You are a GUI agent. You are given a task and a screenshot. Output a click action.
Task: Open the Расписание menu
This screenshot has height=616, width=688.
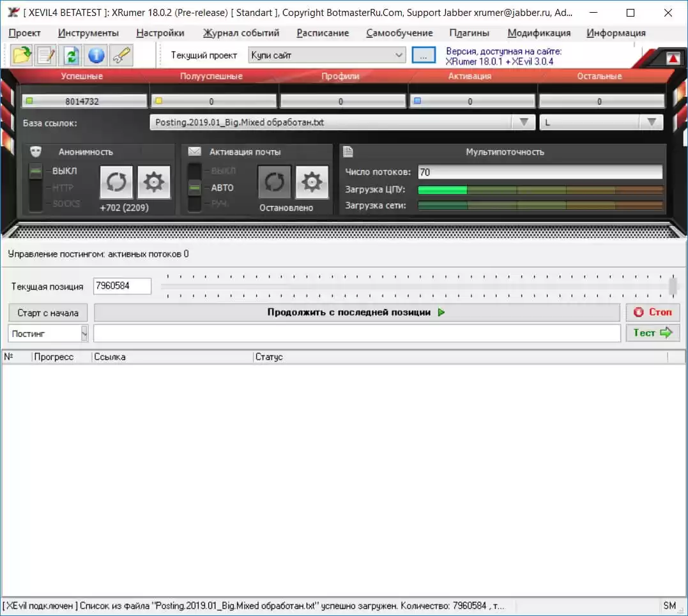pos(323,33)
